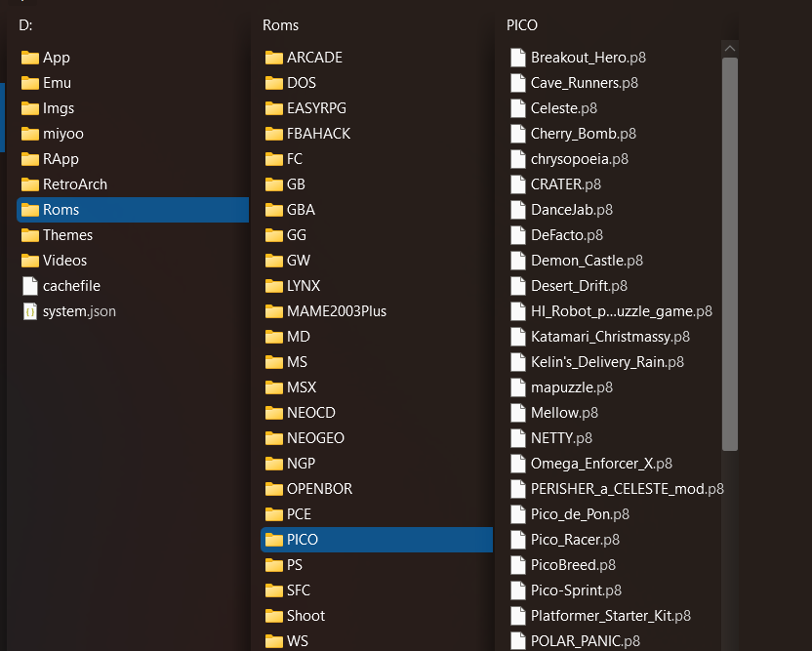Select the Shoot folder name
The image size is (812, 651).
click(306, 616)
